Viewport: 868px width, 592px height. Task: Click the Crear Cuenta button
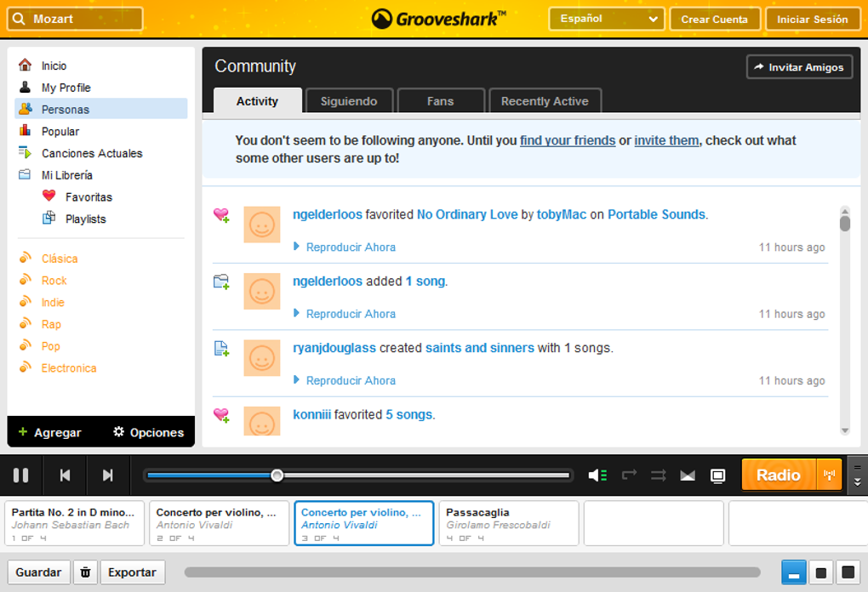715,18
